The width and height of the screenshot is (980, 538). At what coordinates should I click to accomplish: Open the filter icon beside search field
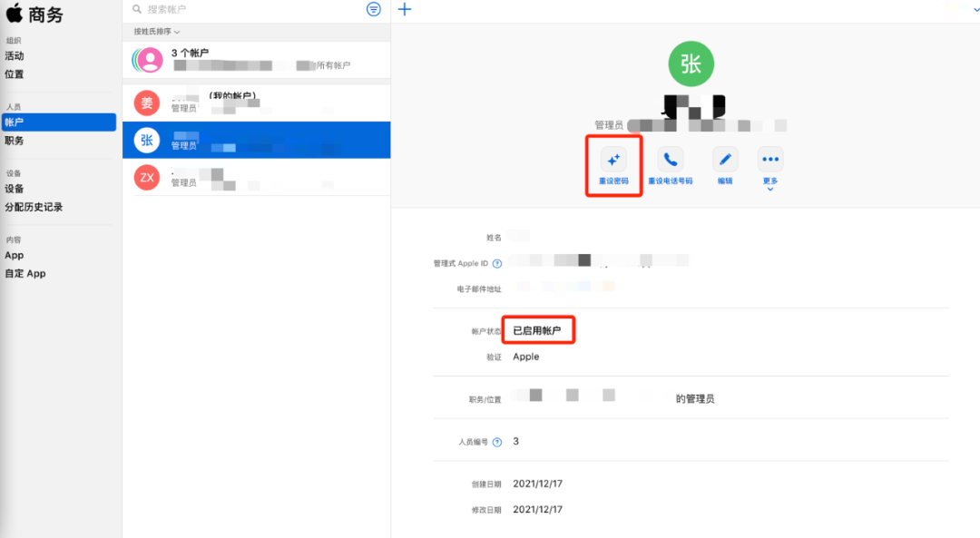pyautogui.click(x=373, y=9)
